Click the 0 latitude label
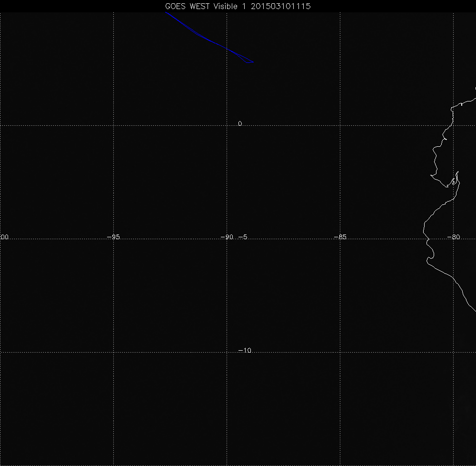The width and height of the screenshot is (476, 466). 240,124
